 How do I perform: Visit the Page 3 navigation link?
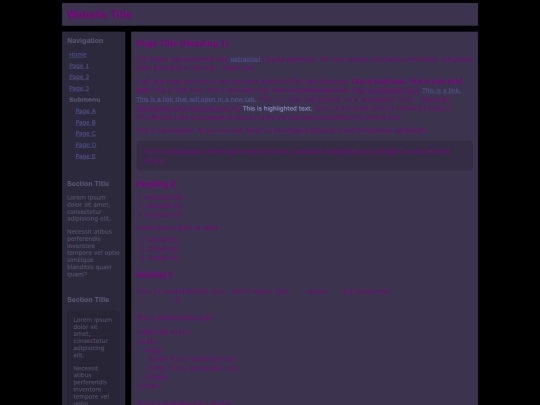pyautogui.click(x=79, y=88)
